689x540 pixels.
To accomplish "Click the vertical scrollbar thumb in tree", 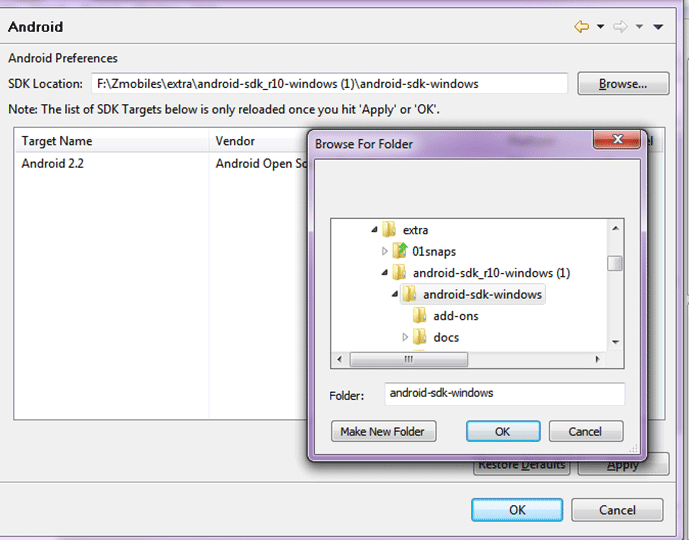I will pyautogui.click(x=615, y=264).
